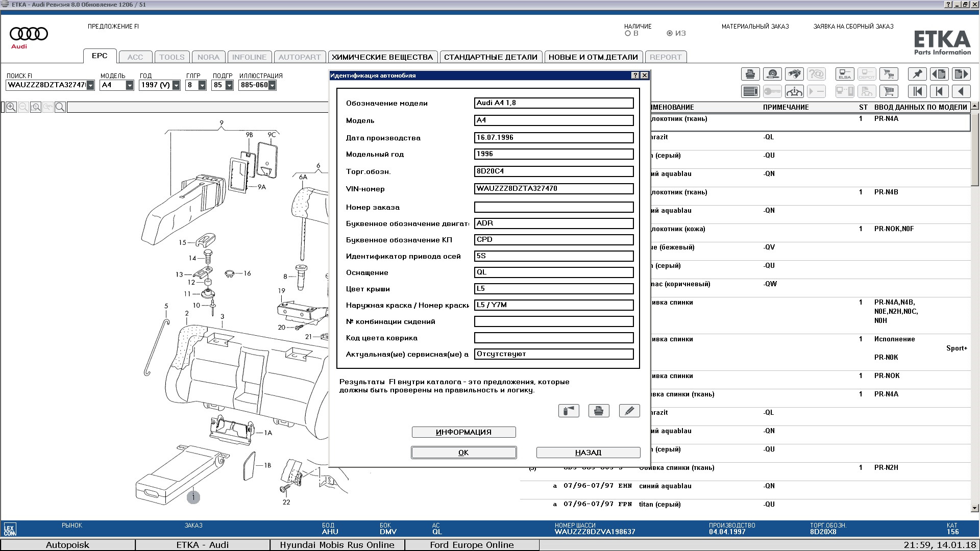Switch to Ford Europe Online taskbar item
The height and width of the screenshot is (551, 980).
472,545
